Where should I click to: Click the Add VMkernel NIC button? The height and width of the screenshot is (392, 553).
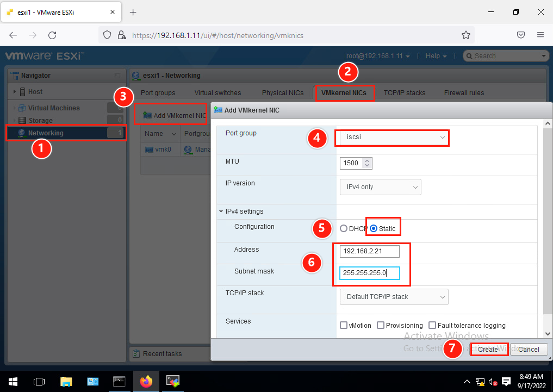(x=170, y=114)
